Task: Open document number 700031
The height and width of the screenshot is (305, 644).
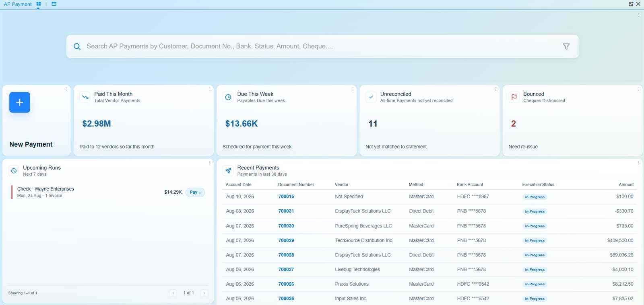Action: (x=286, y=211)
